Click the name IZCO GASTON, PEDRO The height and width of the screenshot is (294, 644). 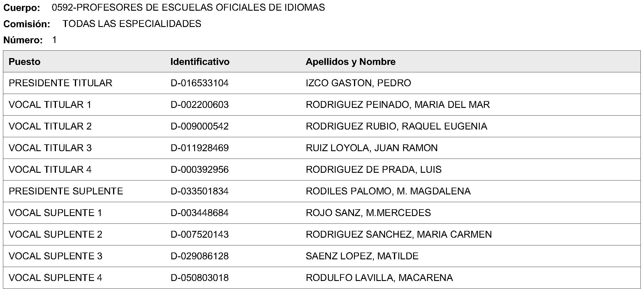click(358, 83)
